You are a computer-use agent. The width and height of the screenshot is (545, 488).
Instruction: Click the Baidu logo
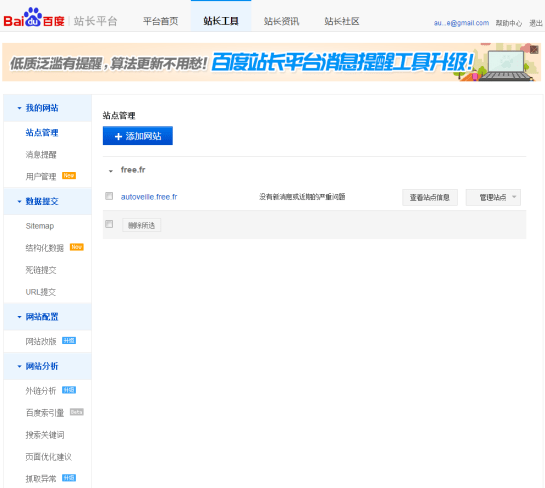[34, 17]
